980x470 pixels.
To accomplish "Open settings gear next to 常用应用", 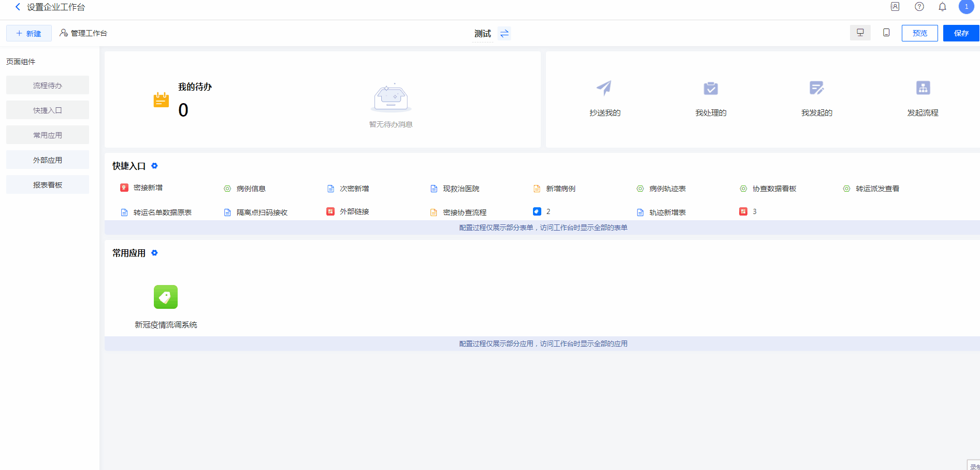I will 154,253.
